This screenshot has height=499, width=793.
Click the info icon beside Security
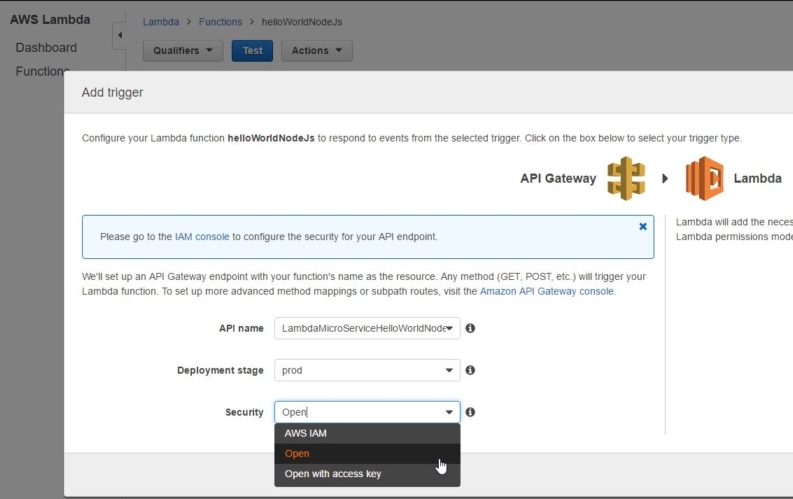(470, 412)
